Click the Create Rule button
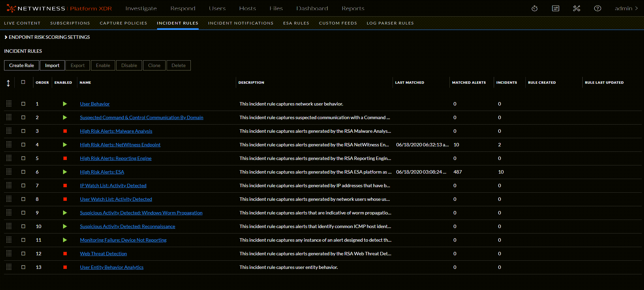The width and height of the screenshot is (644, 290). (21, 65)
